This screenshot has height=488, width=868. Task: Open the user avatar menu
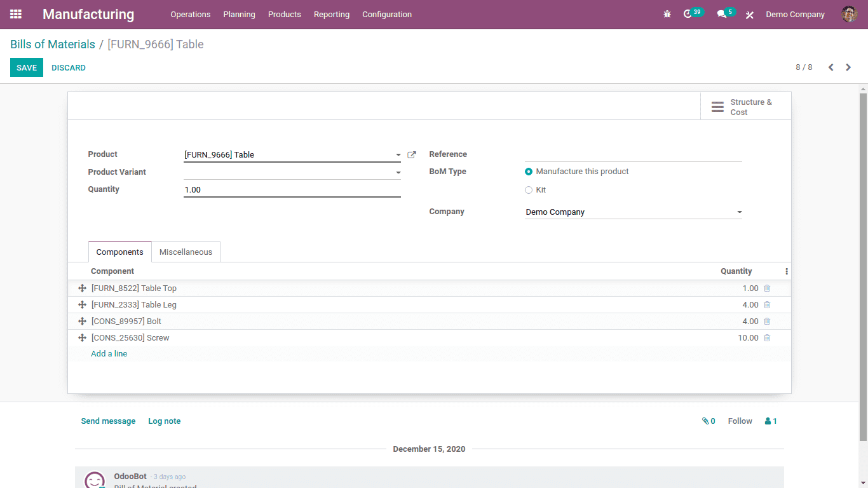(x=850, y=14)
